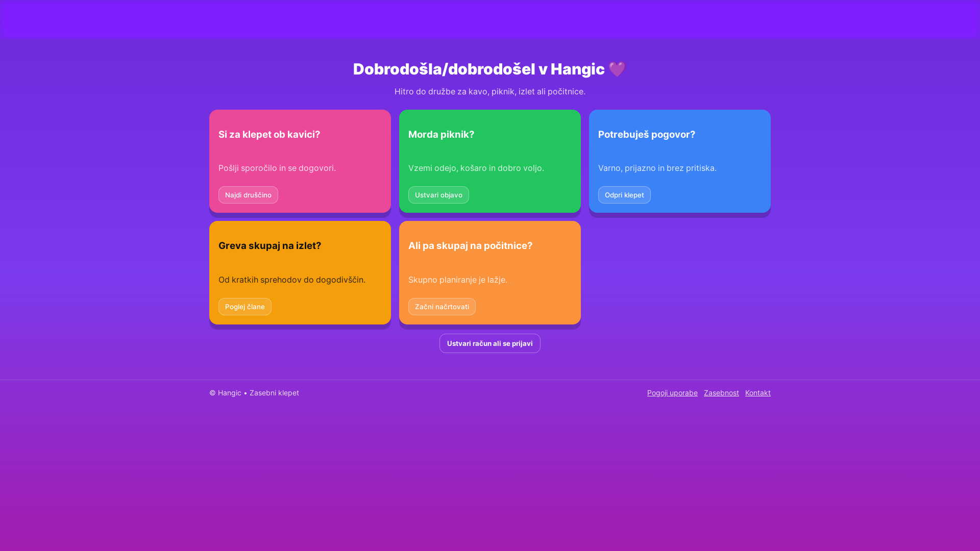This screenshot has width=980, height=551.
Task: Click the footer text Hangic • Zasebni klepet
Action: pos(254,393)
